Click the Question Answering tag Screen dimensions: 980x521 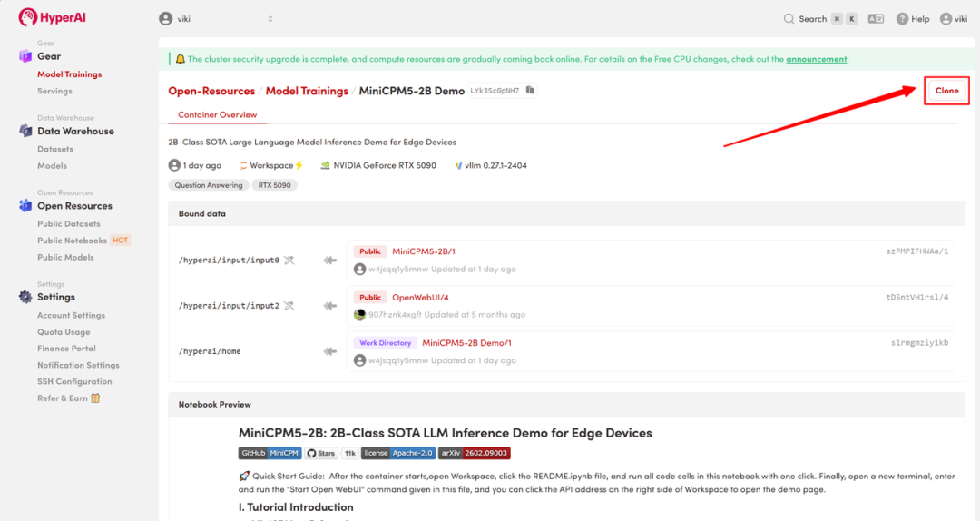coord(209,185)
